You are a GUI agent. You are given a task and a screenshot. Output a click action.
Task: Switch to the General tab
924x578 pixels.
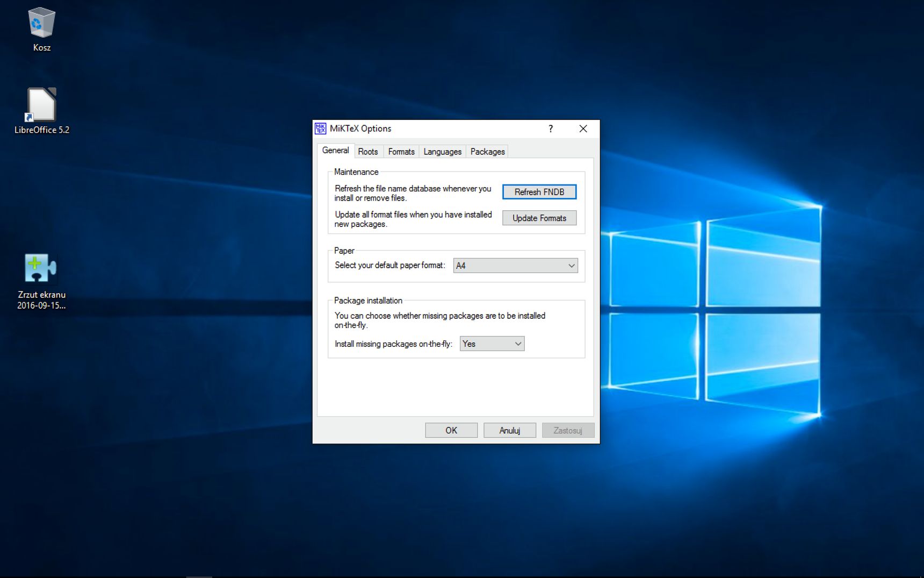click(x=335, y=151)
